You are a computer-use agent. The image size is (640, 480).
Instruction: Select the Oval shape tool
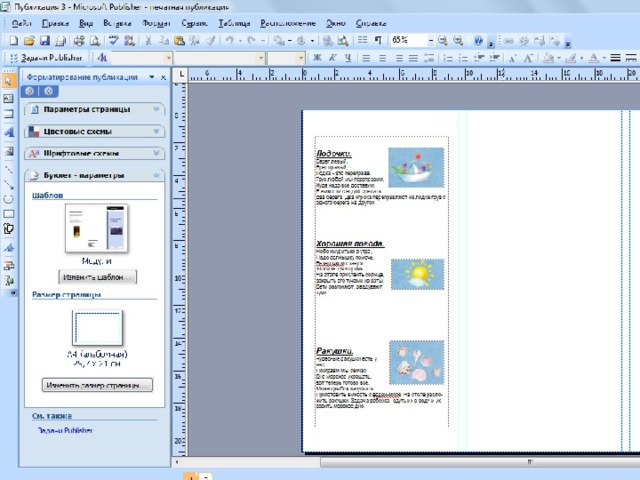[x=9, y=197]
